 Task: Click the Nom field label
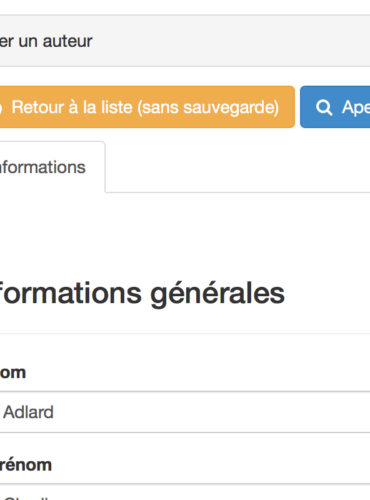tap(13, 373)
